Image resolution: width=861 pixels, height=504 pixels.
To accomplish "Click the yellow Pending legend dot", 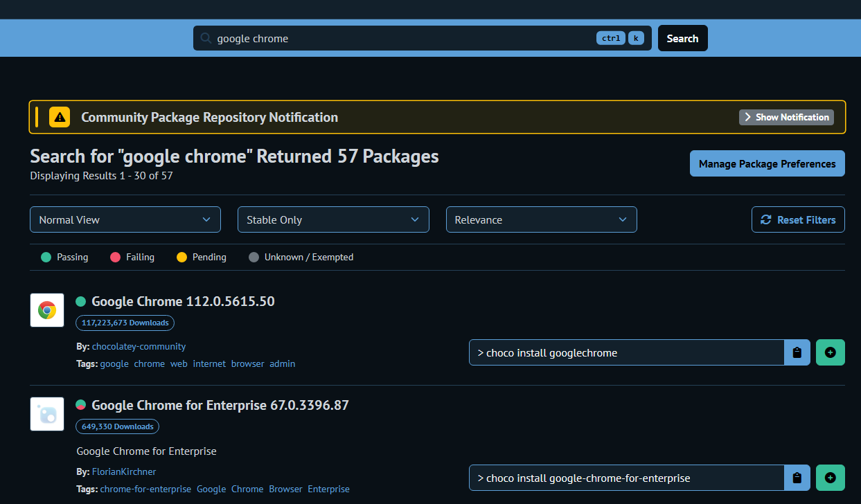I will (182, 257).
